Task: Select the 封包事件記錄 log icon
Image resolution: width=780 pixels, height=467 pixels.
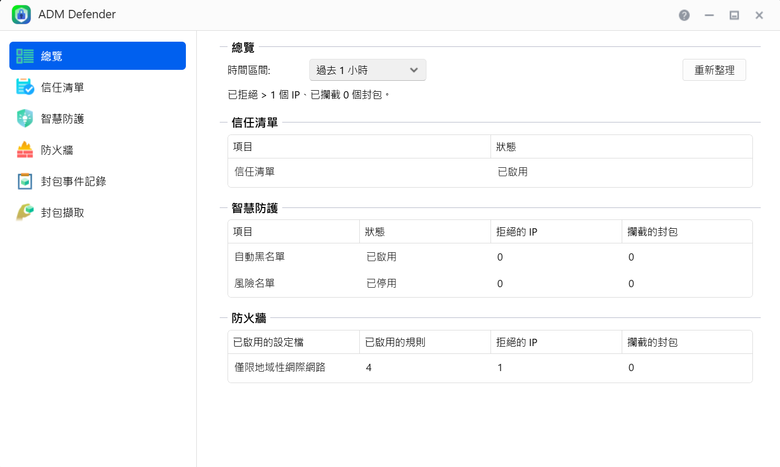Action: pyautogui.click(x=25, y=181)
